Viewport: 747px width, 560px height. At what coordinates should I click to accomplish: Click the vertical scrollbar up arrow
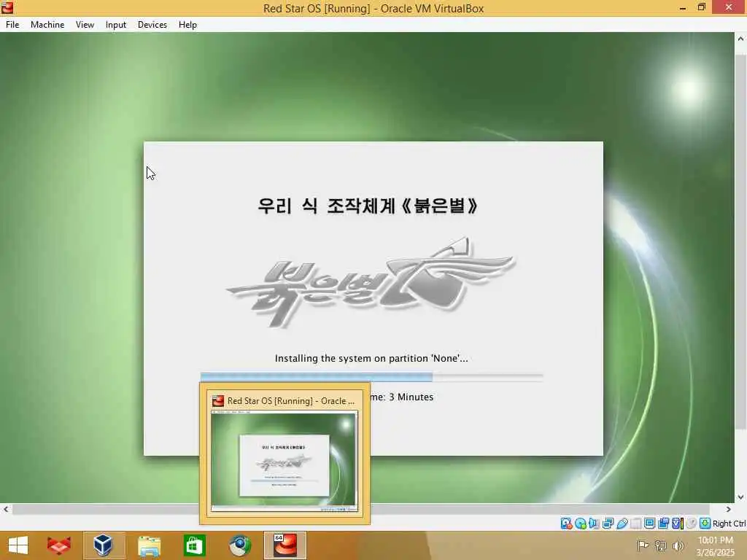click(x=740, y=39)
